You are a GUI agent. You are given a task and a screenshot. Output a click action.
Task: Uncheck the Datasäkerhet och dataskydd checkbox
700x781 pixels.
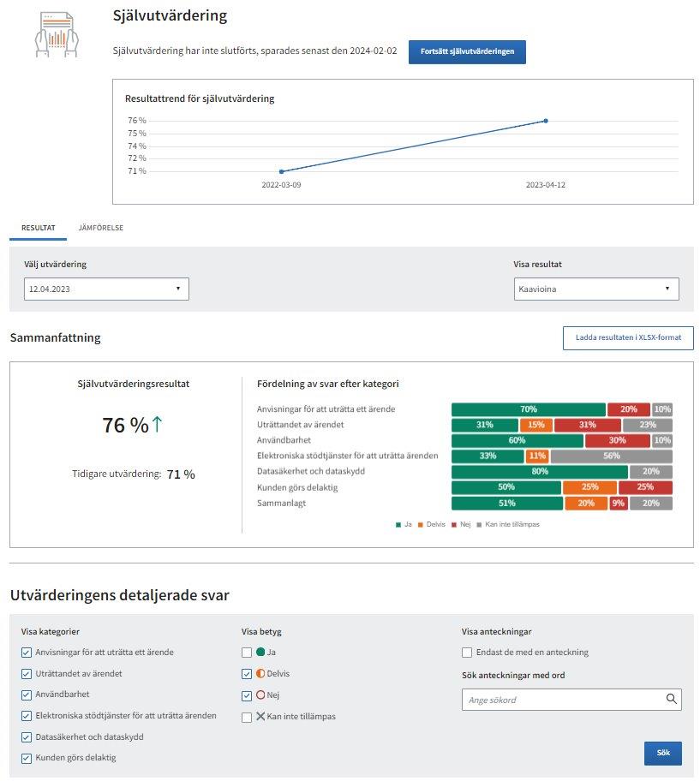pyautogui.click(x=27, y=736)
